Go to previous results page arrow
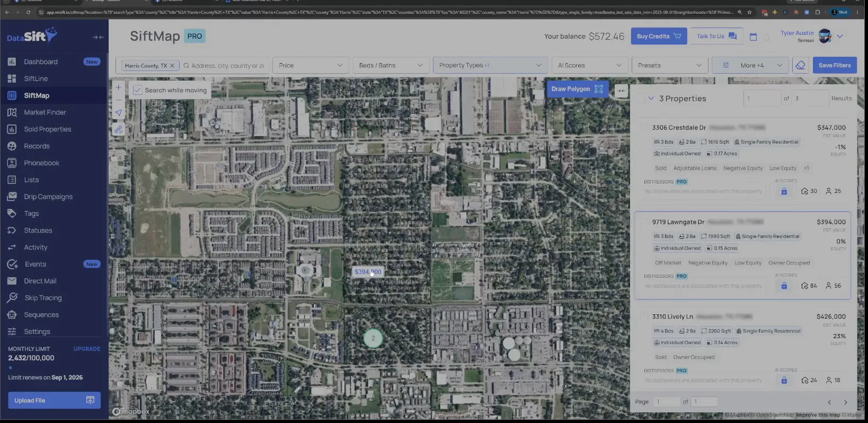Screen dimensions: 868x423 point(829,402)
